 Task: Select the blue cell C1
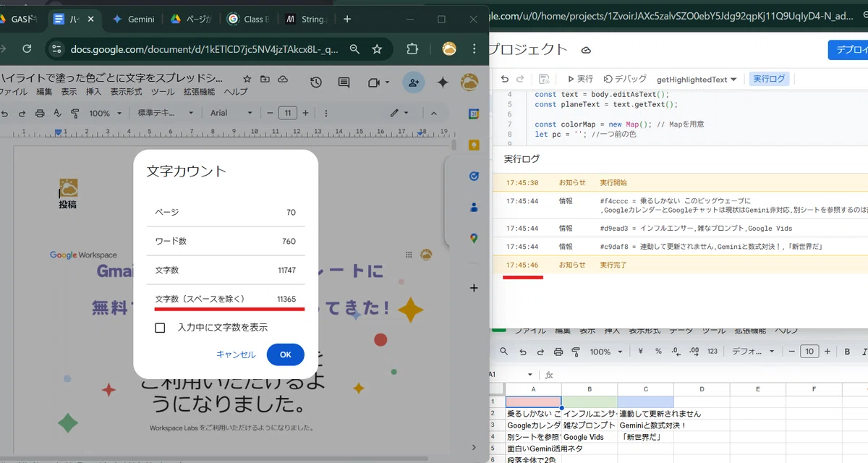coord(645,402)
